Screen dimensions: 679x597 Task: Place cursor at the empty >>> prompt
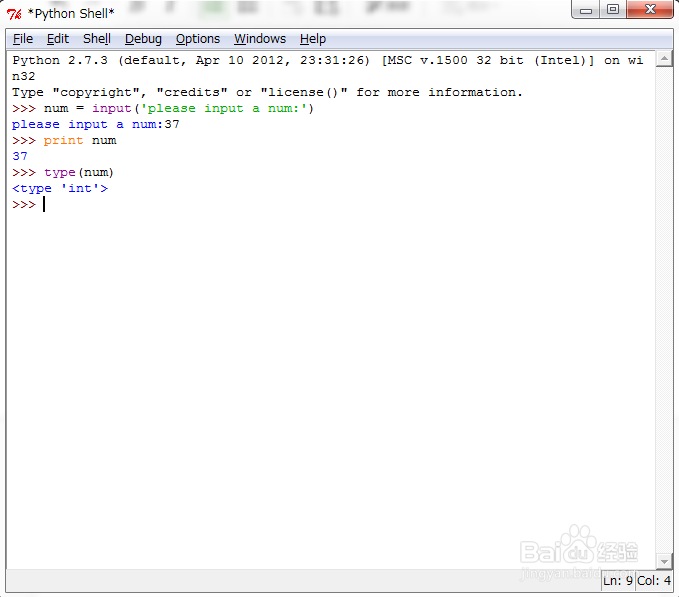tap(44, 204)
